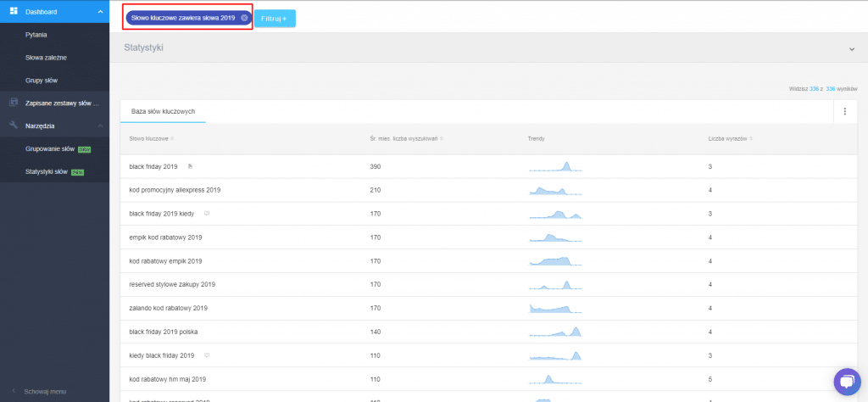This screenshot has width=868, height=402.
Task: Remove the '2019' keyword filter chip
Action: [244, 18]
